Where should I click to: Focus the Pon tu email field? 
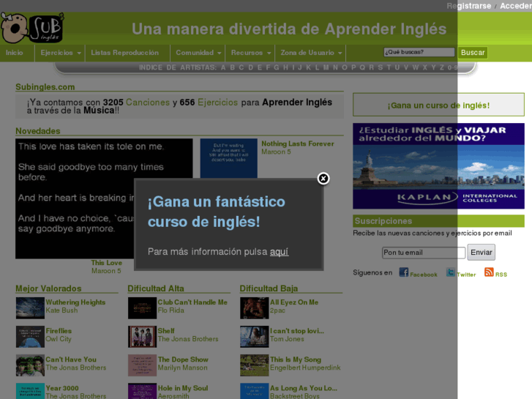[x=424, y=253]
